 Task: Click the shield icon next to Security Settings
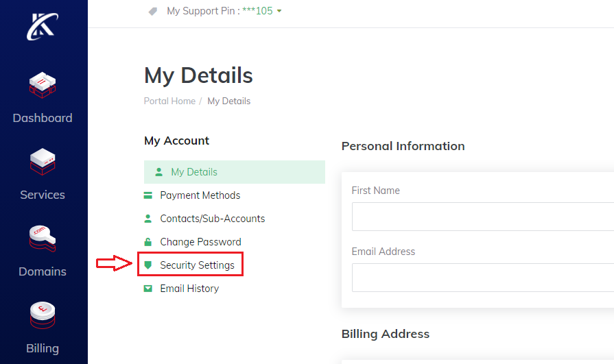point(147,265)
